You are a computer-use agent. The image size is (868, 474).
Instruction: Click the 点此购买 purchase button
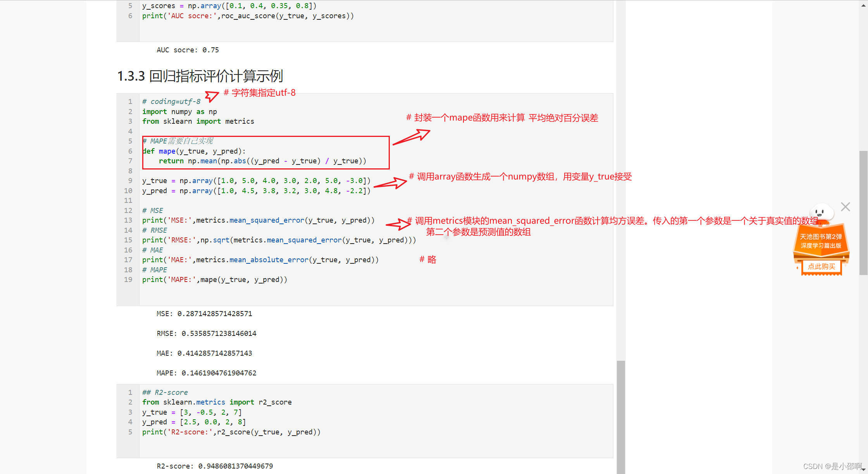click(821, 266)
